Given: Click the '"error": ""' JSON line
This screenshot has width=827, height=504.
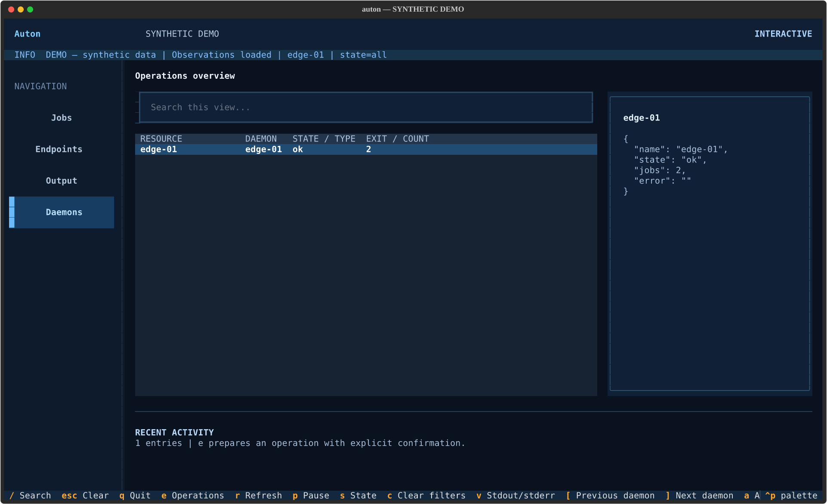Looking at the screenshot, I should point(663,181).
